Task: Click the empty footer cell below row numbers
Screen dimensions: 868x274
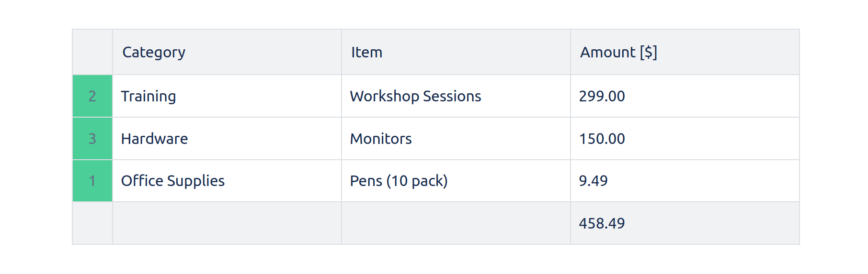Action: coord(92,223)
